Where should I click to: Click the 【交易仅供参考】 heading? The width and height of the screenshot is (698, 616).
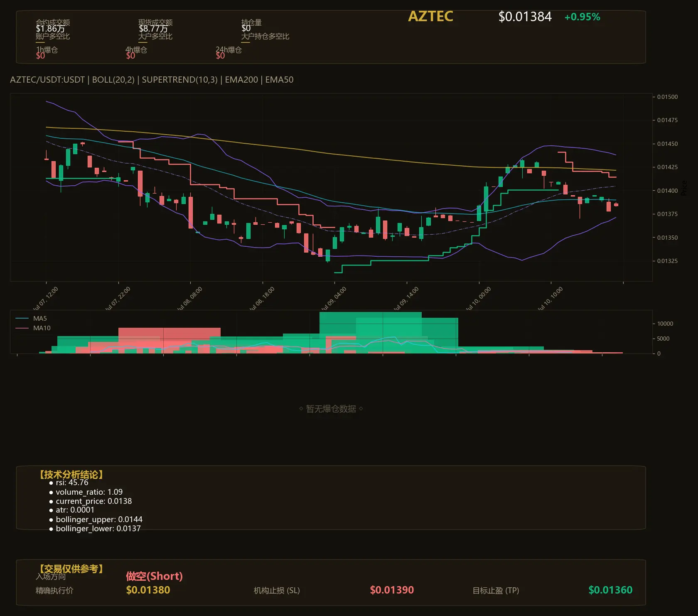tap(71, 569)
